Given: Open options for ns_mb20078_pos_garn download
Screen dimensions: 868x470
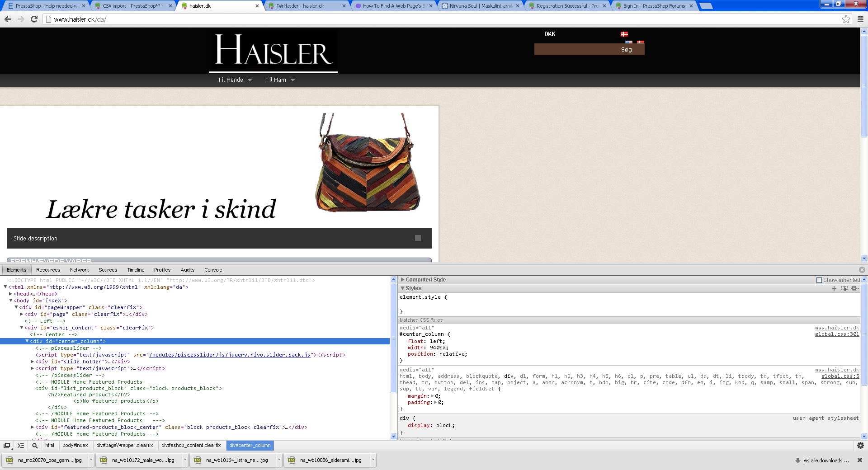Looking at the screenshot, I should point(91,460).
